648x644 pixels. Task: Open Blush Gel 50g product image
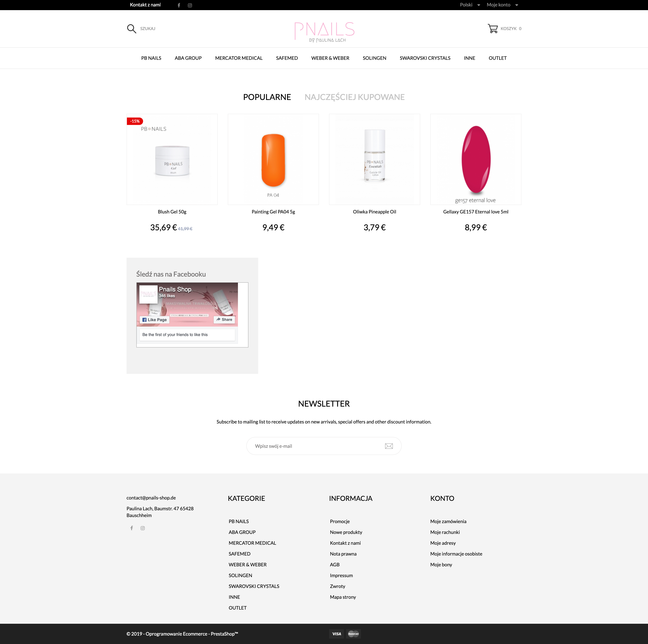click(172, 159)
